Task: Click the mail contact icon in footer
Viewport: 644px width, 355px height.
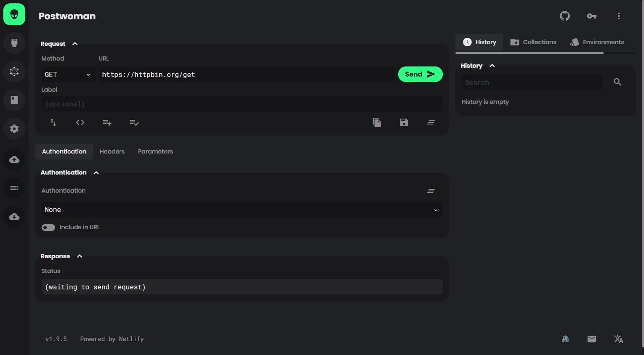Action: [x=592, y=339]
